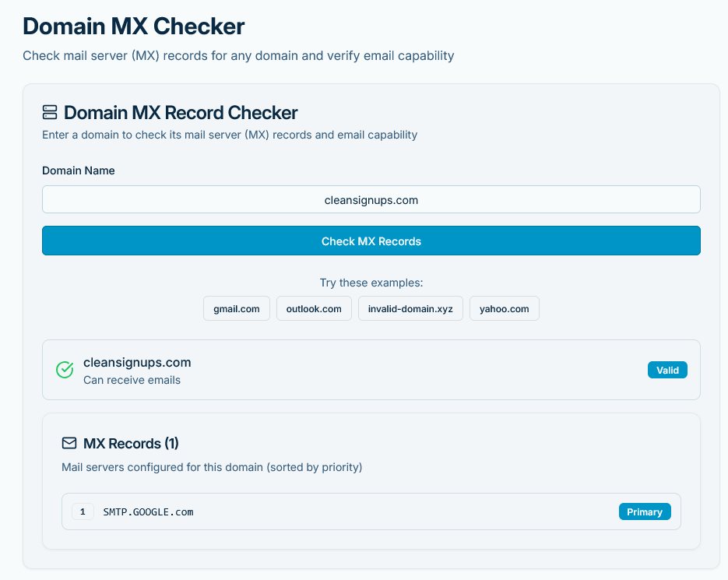Click the envelope icon next to MX Records

[x=69, y=443]
